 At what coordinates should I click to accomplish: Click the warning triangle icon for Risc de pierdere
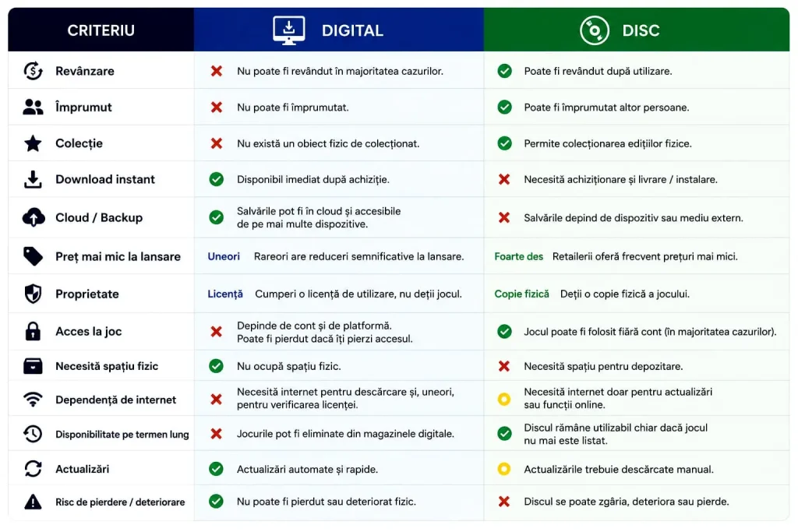33,502
